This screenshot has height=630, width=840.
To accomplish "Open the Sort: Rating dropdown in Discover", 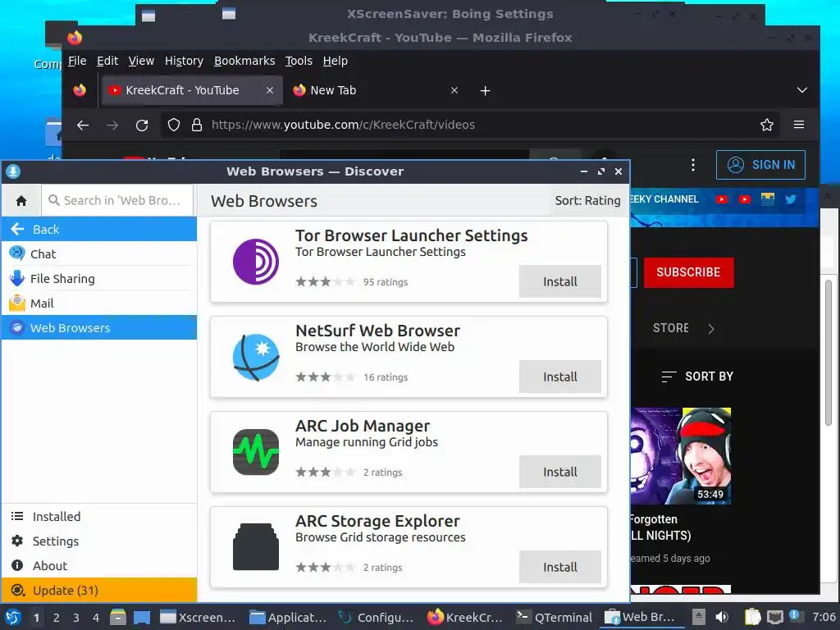I will point(587,201).
